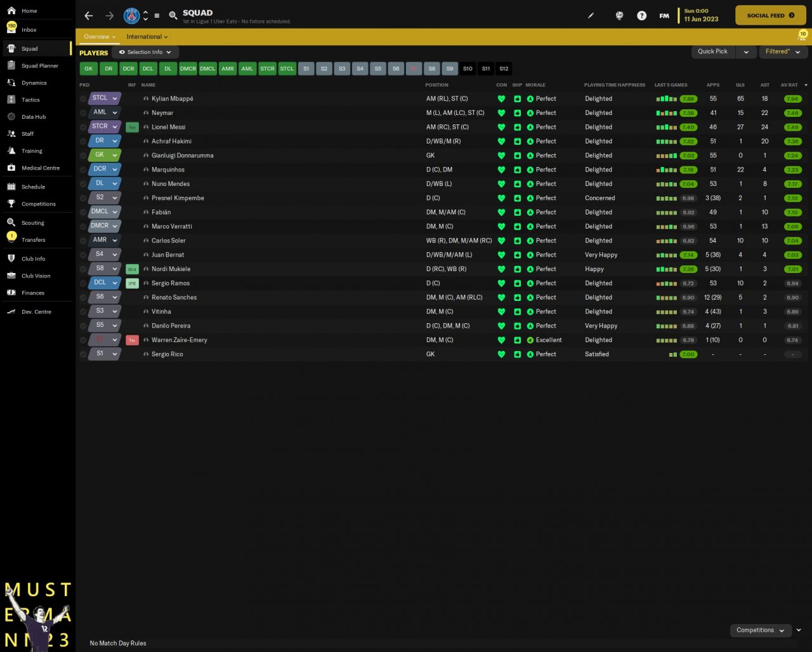Open the Tactics board icon
Screen dimensions: 812x652
11,100
